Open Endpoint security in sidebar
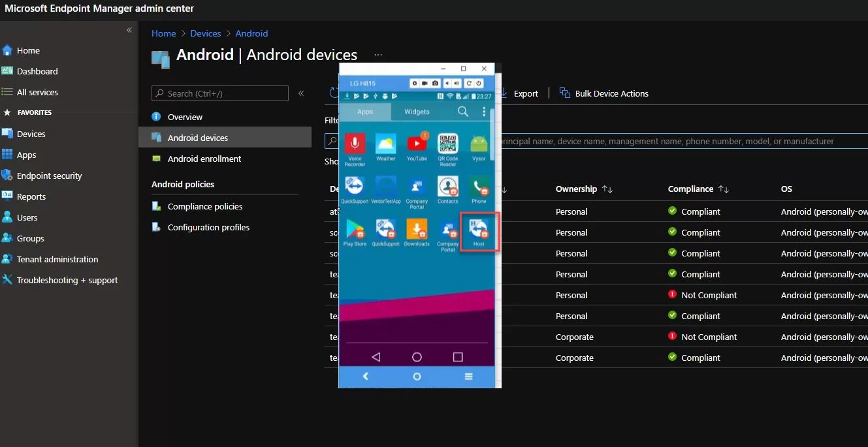Screen dimensions: 868x447 49,176
